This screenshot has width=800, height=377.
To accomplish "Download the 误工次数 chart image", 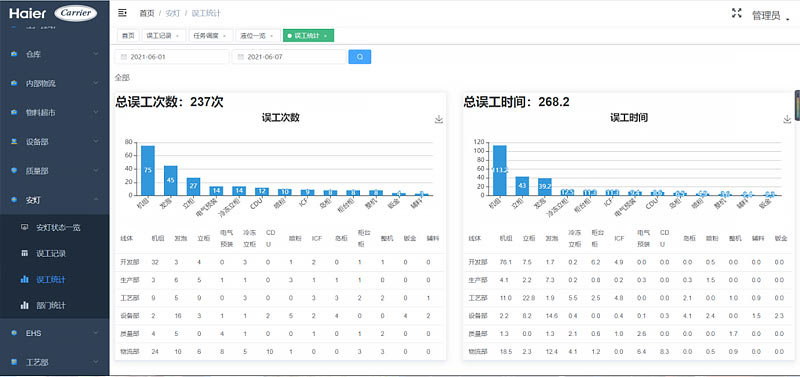I will (x=439, y=119).
